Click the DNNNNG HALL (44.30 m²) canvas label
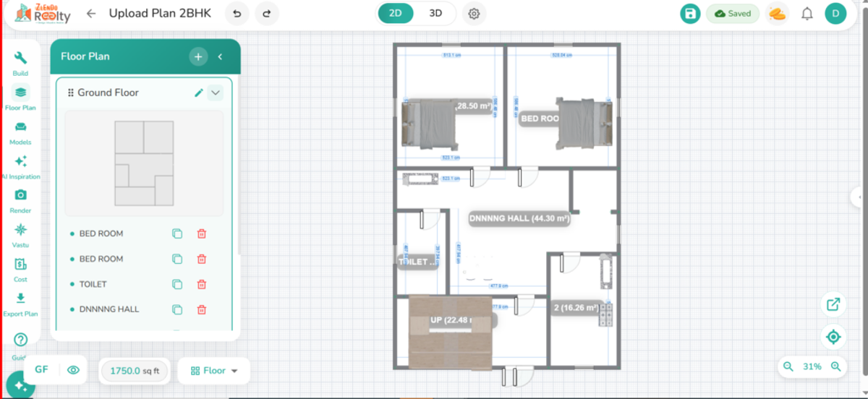The height and width of the screenshot is (399, 868). pos(519,218)
